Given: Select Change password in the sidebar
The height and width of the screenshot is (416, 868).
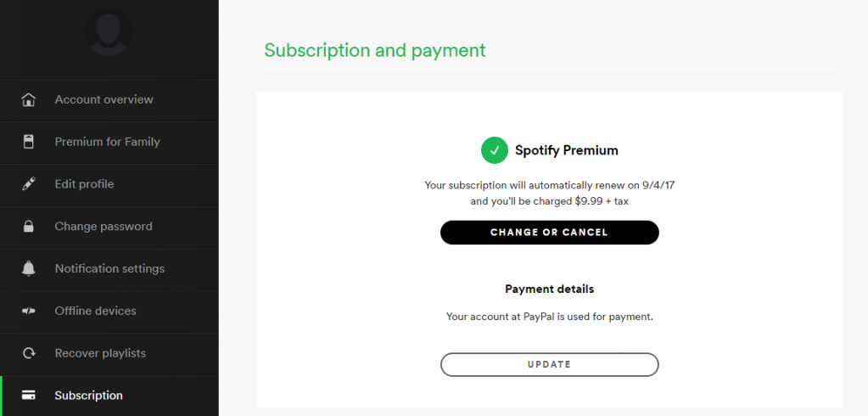Looking at the screenshot, I should (104, 227).
